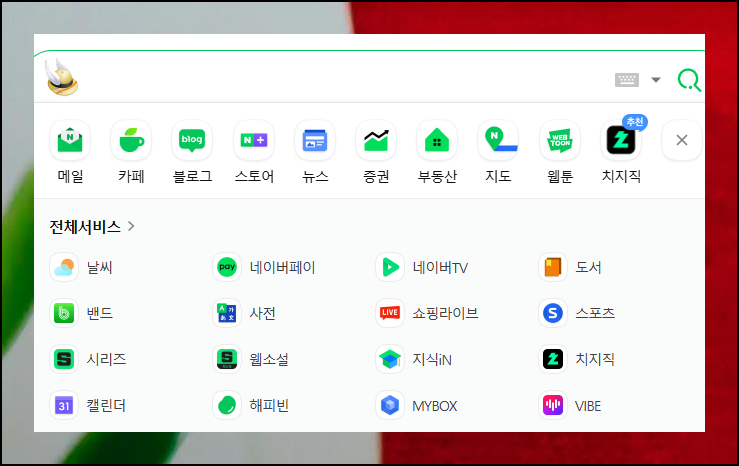Click the winged hat logo
739x466 pixels.
tap(62, 77)
